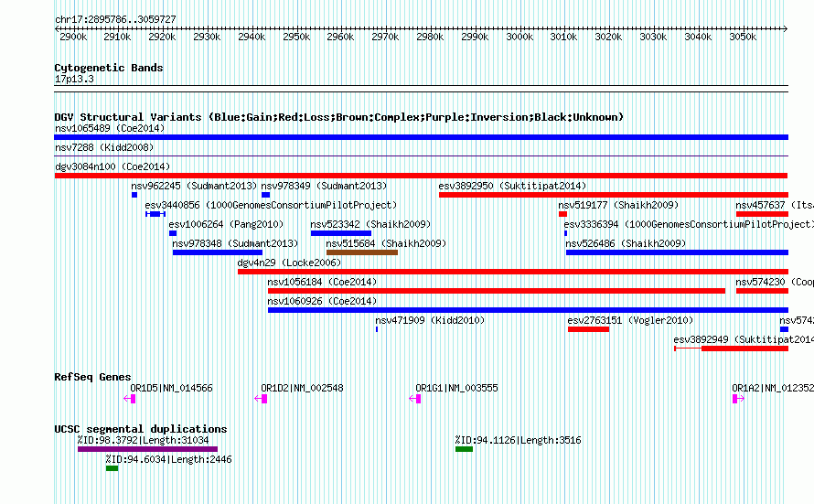Click the 'nsv962245 (Sudmant2013)' label
Viewport: 814px width, 504px height.
pos(194,186)
